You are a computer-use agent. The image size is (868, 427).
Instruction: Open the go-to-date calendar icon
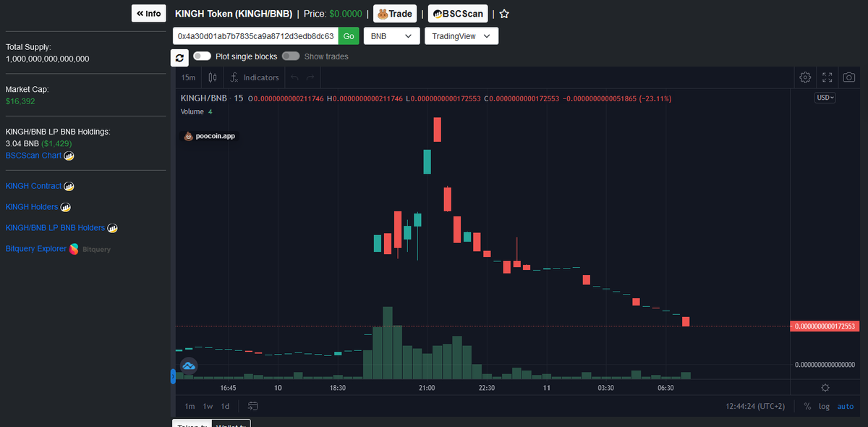(253, 406)
